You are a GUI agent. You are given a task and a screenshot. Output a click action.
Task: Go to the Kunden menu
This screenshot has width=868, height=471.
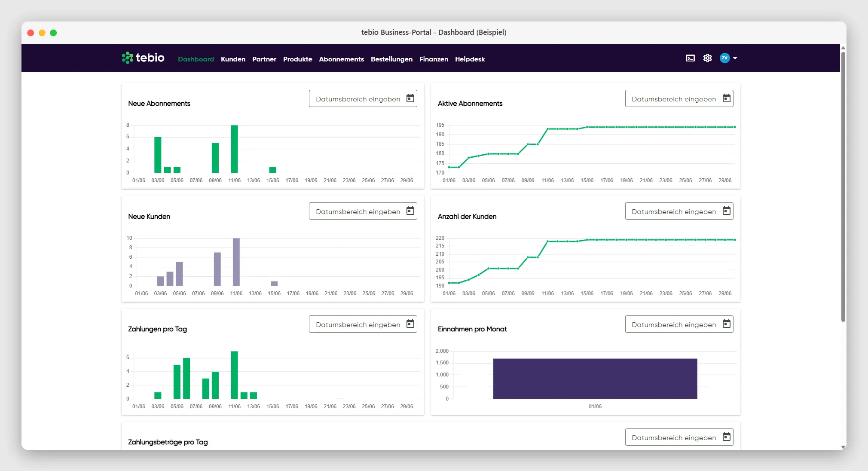[233, 59]
